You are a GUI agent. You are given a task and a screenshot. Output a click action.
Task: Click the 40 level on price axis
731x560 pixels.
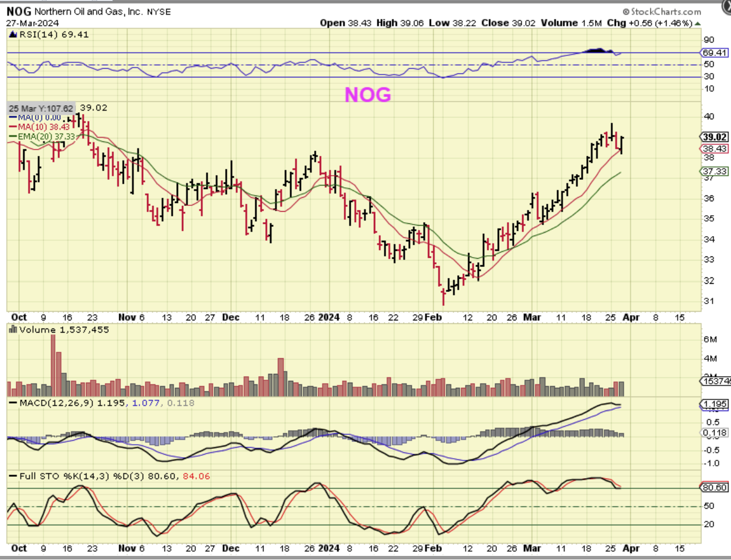pos(709,116)
